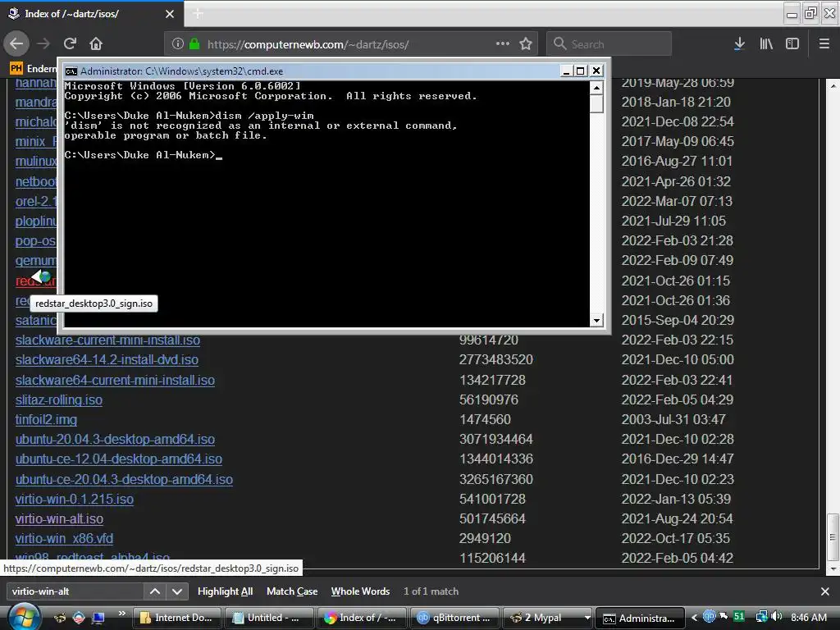Click date 2022-Oct-17 05:35
This screenshot has width=840, height=630.
point(677,538)
